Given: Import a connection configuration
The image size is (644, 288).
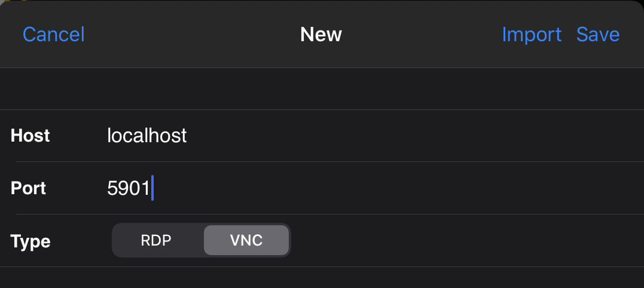Looking at the screenshot, I should (532, 34).
